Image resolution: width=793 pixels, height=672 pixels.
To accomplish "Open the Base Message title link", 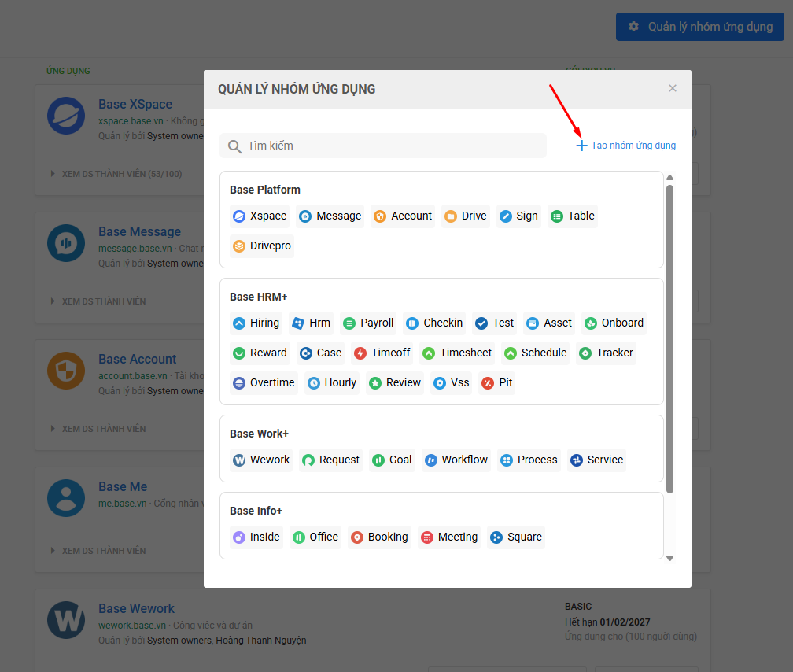I will (139, 232).
